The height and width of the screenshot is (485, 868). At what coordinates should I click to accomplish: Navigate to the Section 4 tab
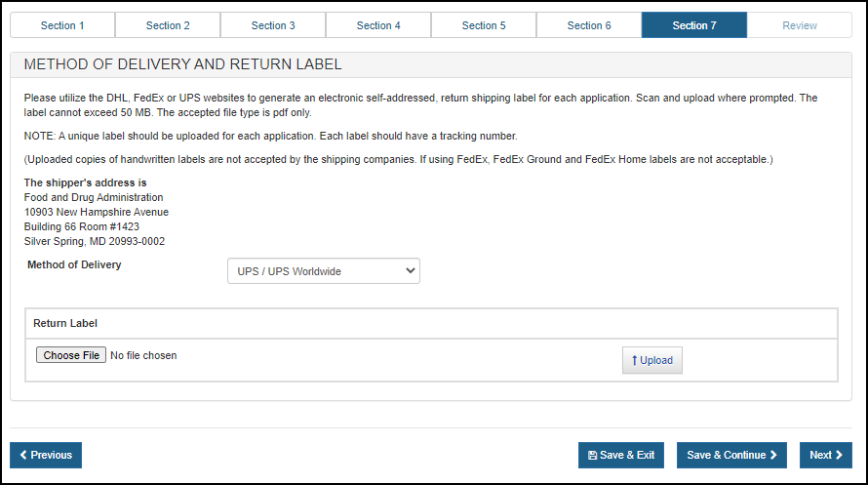(x=378, y=25)
